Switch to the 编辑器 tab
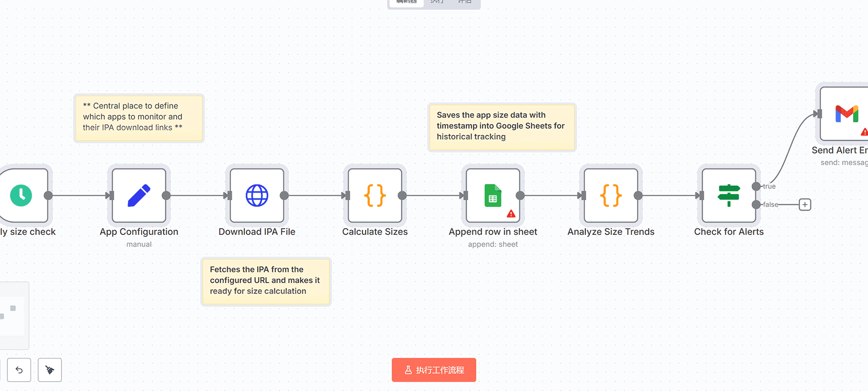Viewport: 868px width, 391px height. (x=406, y=2)
